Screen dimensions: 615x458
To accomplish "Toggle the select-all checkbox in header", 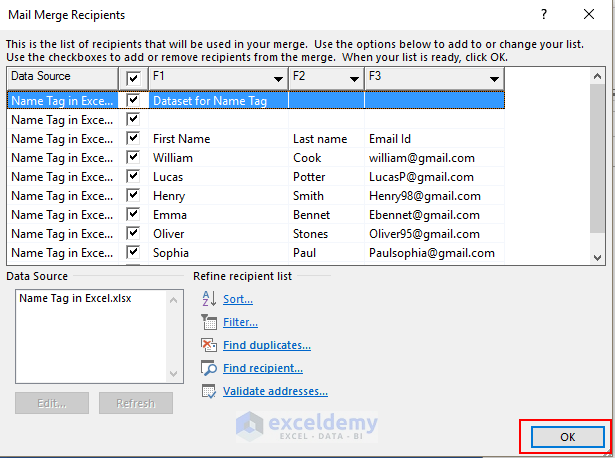I will (133, 78).
